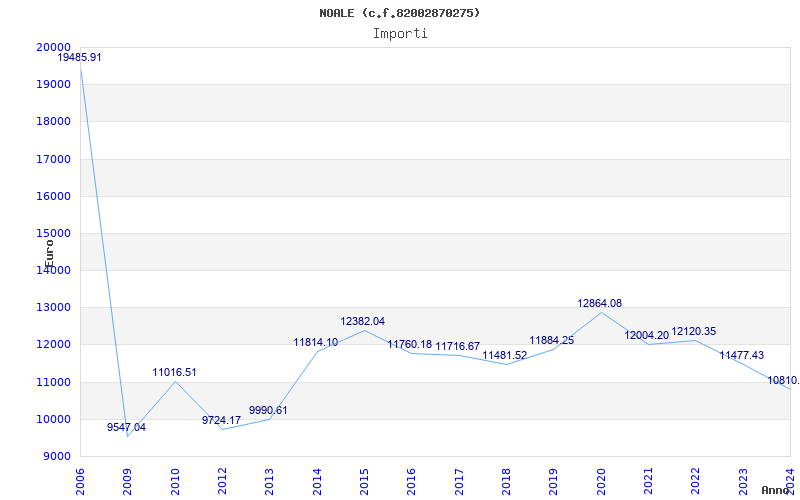The image size is (800, 500).
Task: Click the 2023 x-axis year label
Action: [743, 481]
